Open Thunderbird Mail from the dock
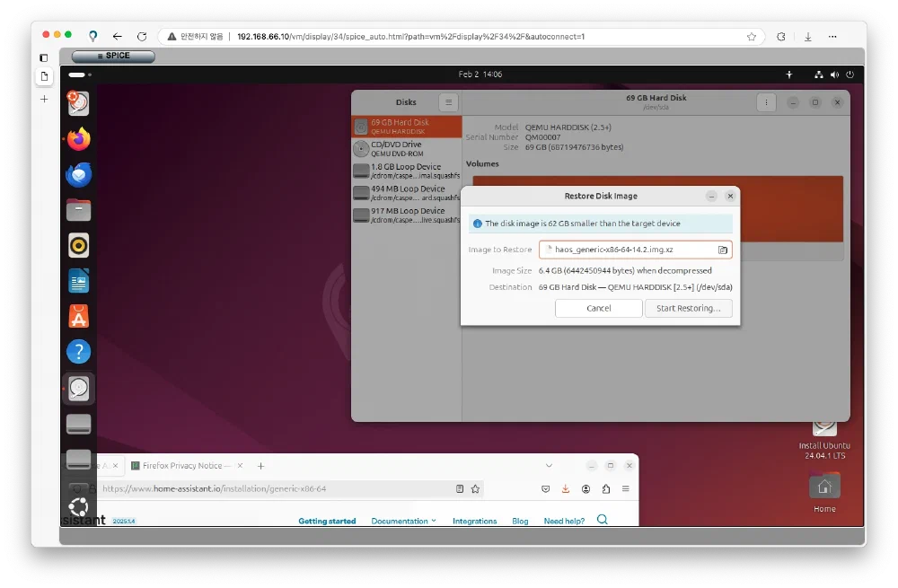The image size is (898, 588). pyautogui.click(x=79, y=174)
